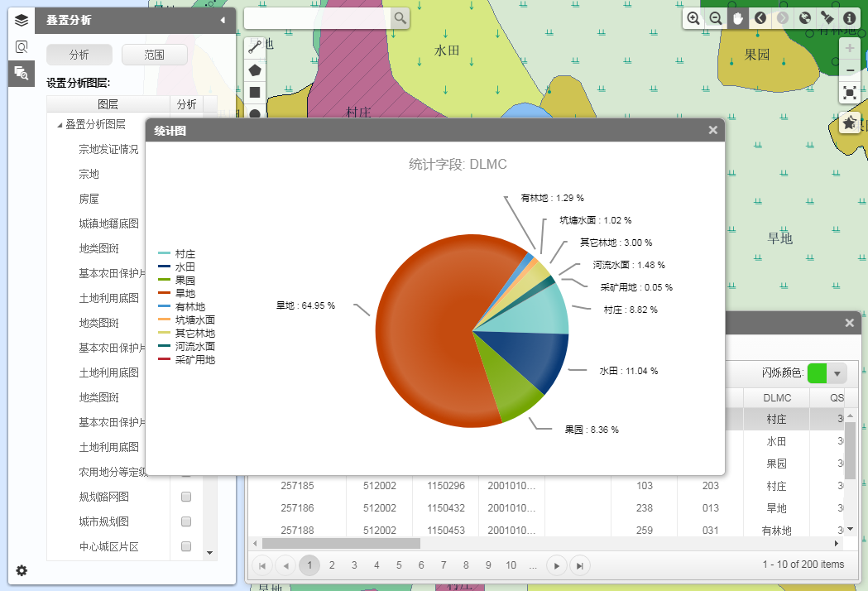The height and width of the screenshot is (591, 868).
Task: Open the query search sidebar icon
Action: [x=21, y=47]
